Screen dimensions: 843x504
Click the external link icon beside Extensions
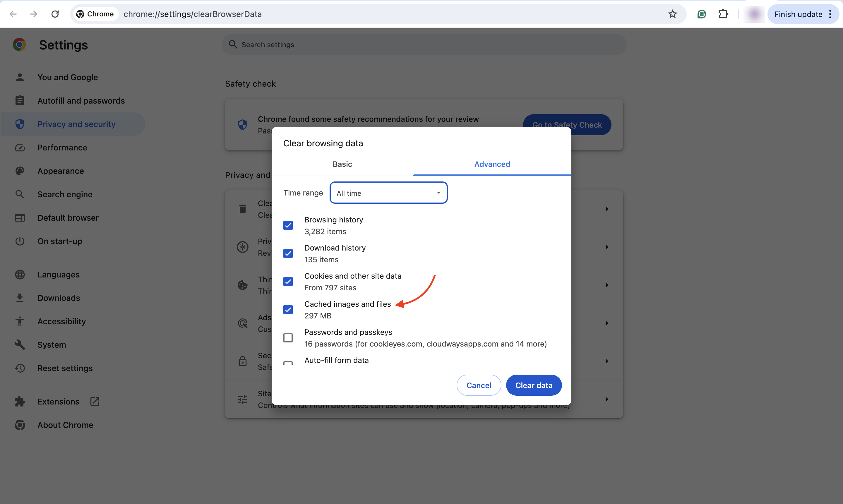tap(95, 402)
